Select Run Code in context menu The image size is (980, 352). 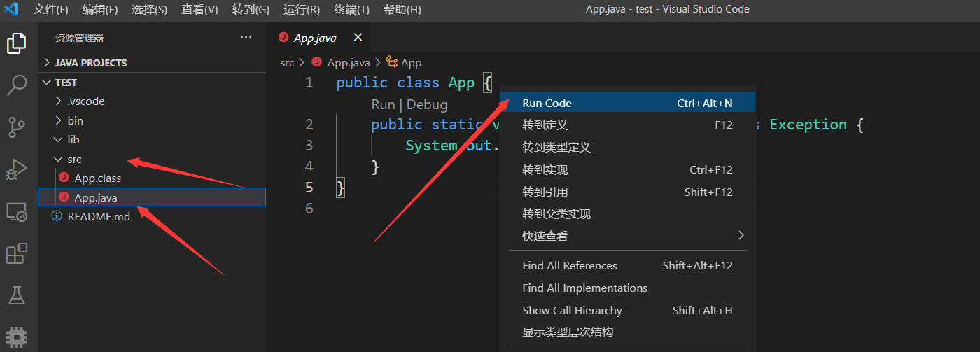pos(547,103)
